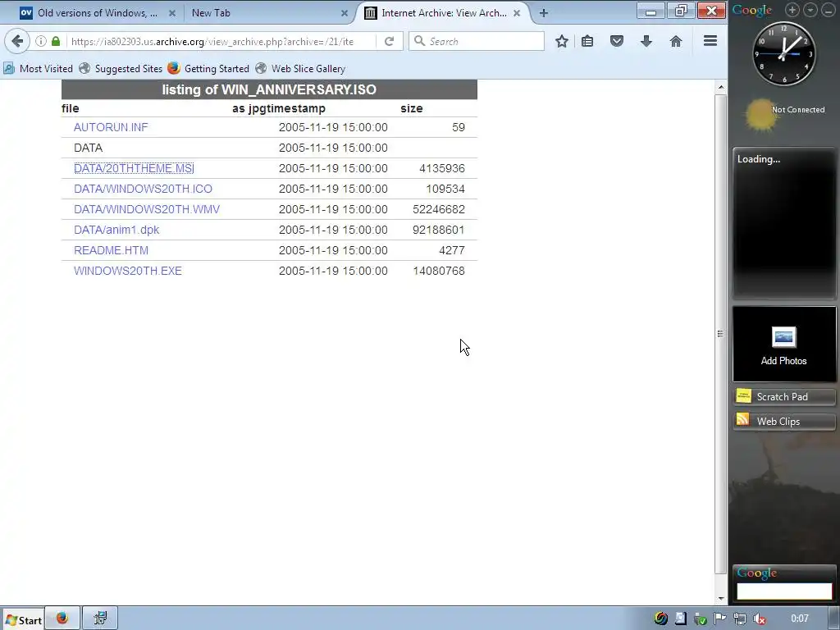Viewport: 840px width, 630px height.
Task: Close the New Tab tab
Action: click(345, 13)
